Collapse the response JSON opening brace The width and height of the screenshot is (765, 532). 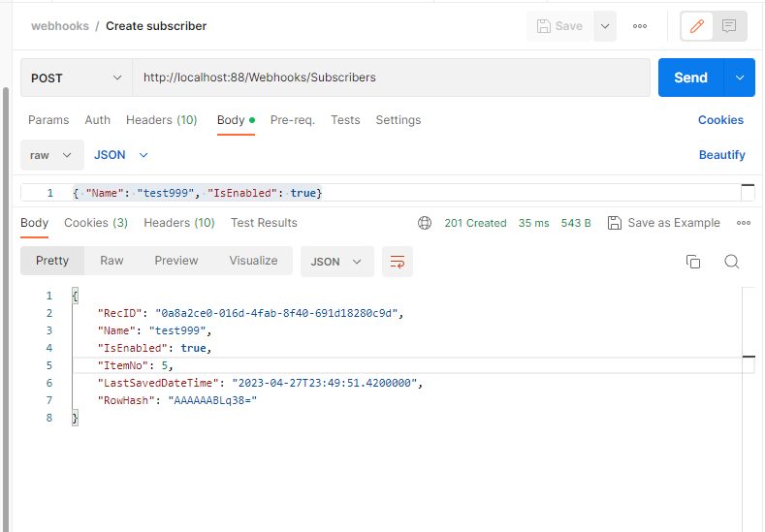pyautogui.click(x=75, y=296)
